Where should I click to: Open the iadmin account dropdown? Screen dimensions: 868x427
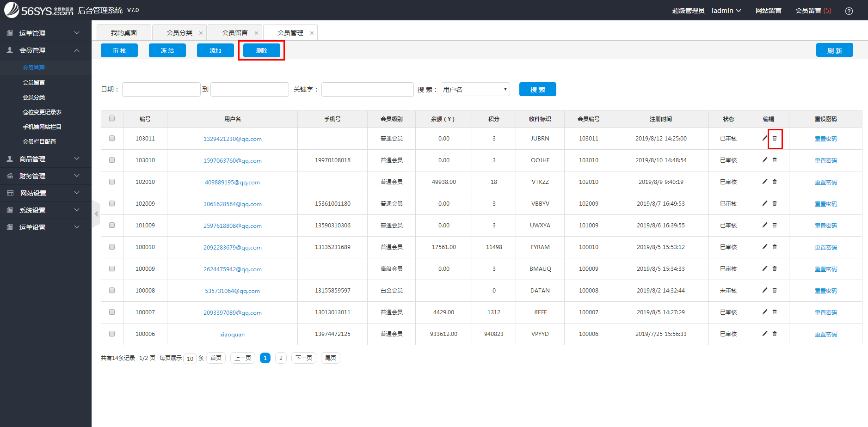[x=726, y=11]
